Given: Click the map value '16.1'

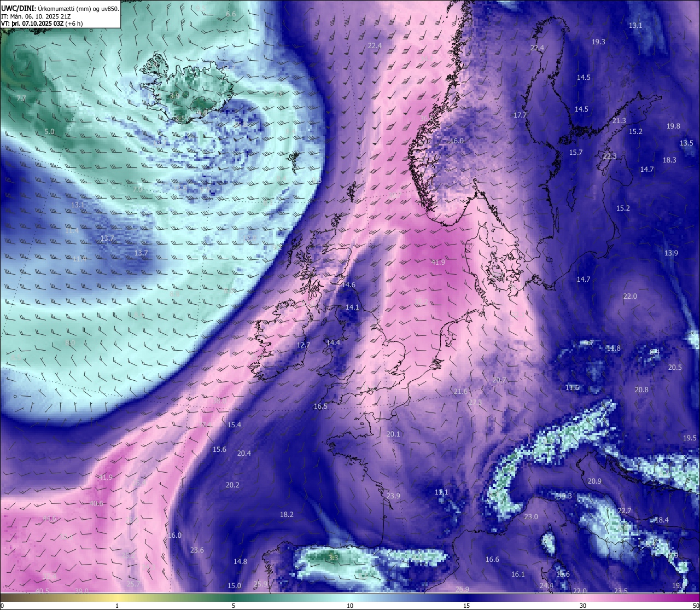Looking at the screenshot, I should click(518, 574).
